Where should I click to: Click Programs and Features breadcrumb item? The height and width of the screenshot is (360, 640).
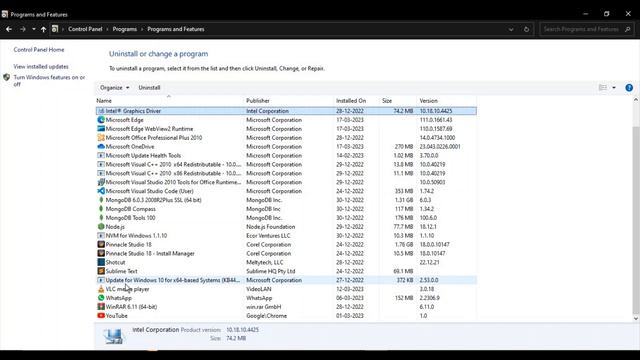[176, 29]
